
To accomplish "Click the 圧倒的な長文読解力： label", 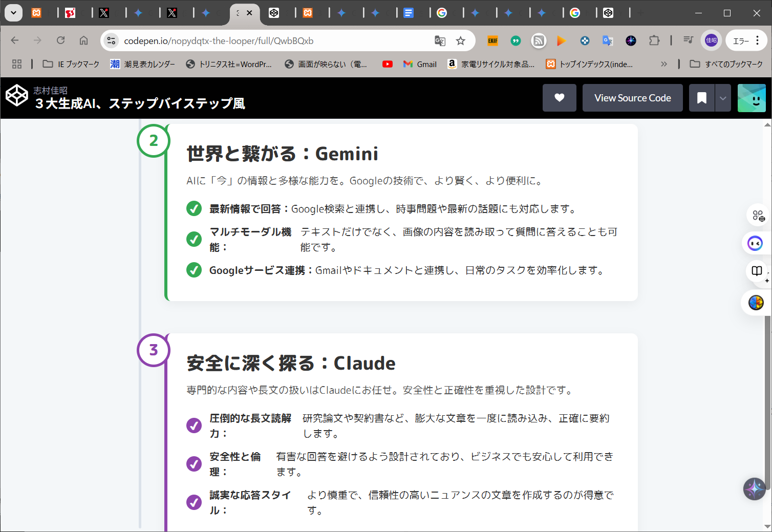I will pyautogui.click(x=250, y=425).
